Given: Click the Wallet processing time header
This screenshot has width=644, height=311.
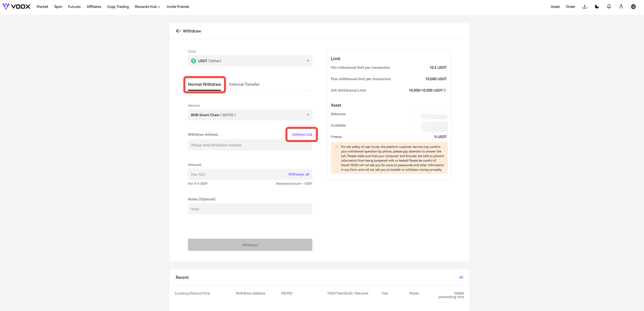Looking at the screenshot, I should click(x=451, y=295).
